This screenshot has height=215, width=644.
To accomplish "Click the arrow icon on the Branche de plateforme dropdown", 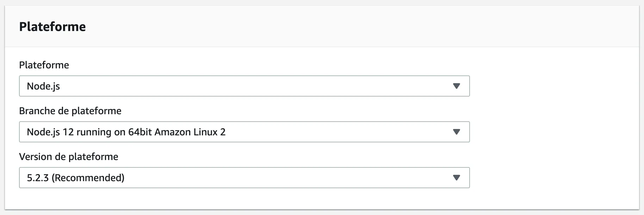I will [456, 132].
